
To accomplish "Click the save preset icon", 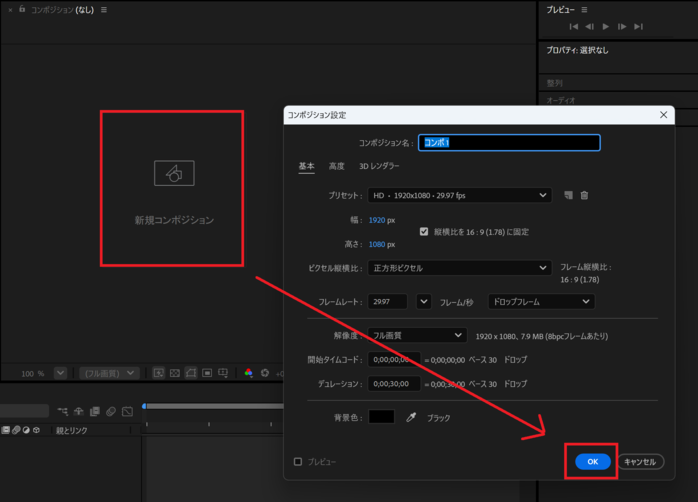I will [568, 196].
